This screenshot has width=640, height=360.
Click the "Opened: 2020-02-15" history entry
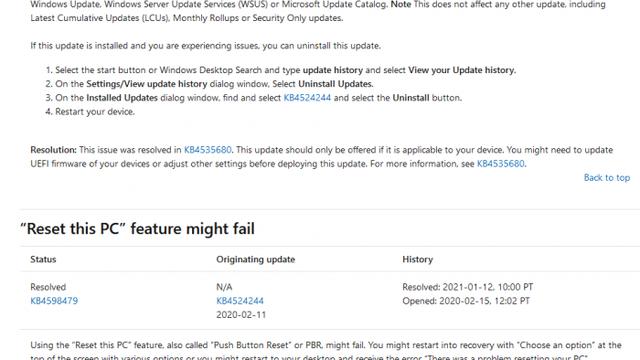pyautogui.click(x=466, y=301)
